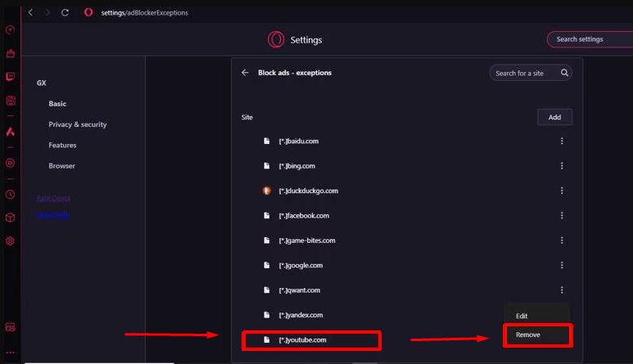Open more actions for bing.com
Screen dimensions: 633x364
coord(562,166)
